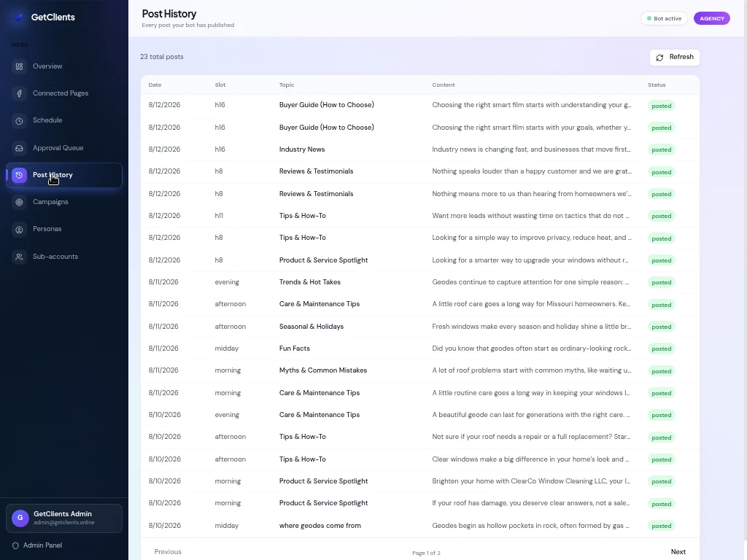Click the Status column header

coord(657,85)
